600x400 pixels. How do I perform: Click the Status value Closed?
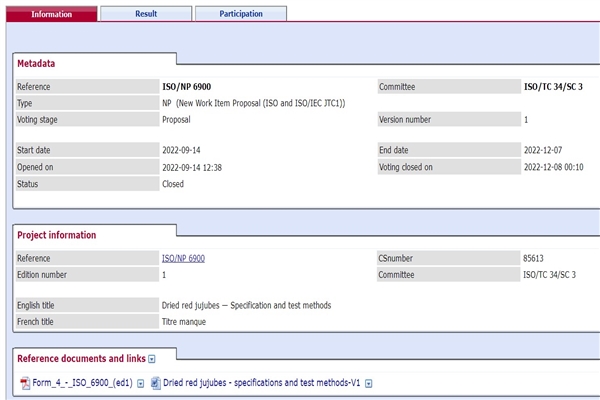pos(173,184)
